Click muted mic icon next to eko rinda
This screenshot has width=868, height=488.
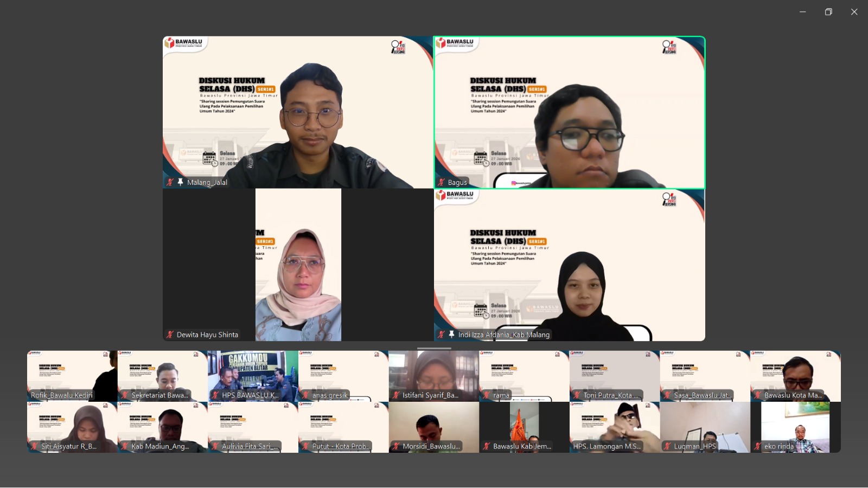click(x=758, y=446)
